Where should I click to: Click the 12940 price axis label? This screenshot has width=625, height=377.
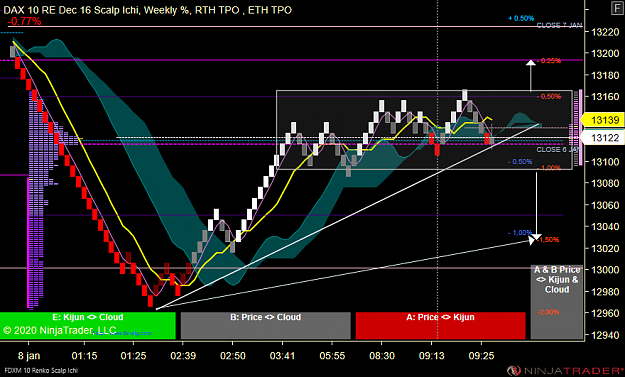click(x=605, y=335)
